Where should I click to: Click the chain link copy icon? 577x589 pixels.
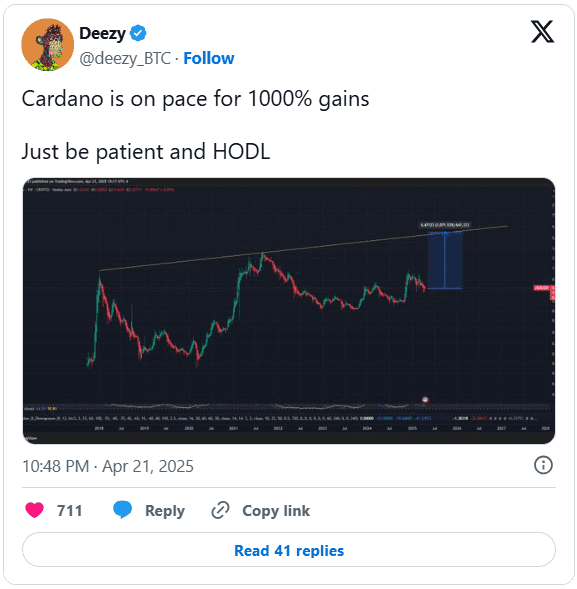[x=220, y=510]
